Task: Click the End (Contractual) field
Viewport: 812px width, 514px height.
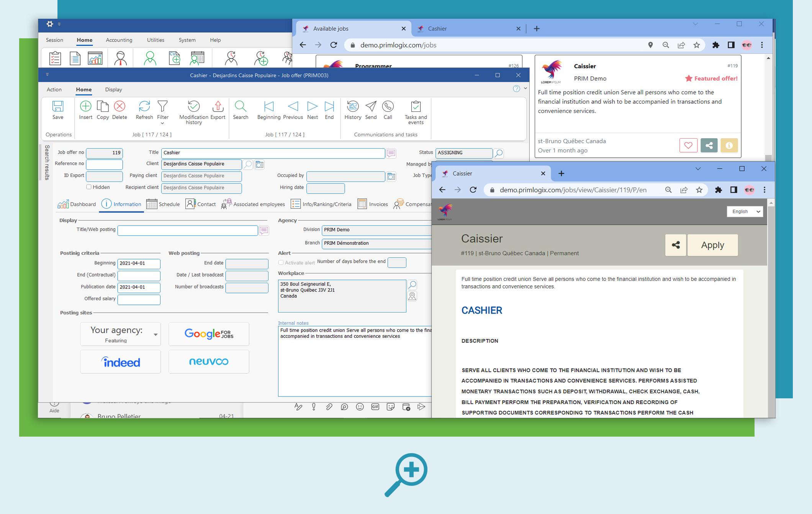Action: [x=139, y=276]
